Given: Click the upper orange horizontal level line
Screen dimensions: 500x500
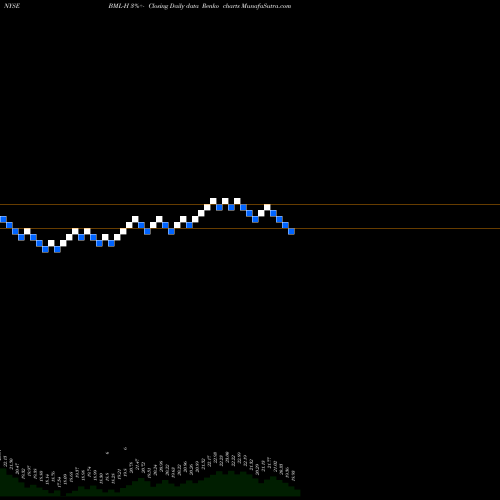Looking at the screenshot, I should [x=250, y=204].
